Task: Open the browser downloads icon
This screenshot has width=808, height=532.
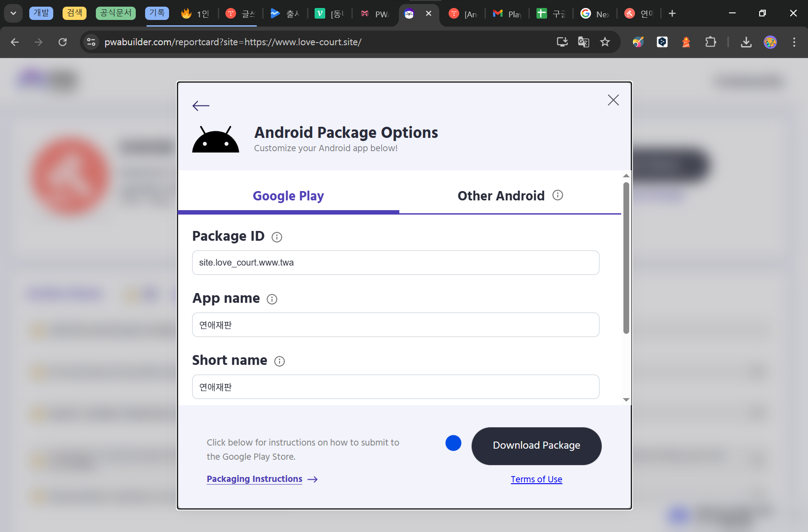Action: [746, 42]
